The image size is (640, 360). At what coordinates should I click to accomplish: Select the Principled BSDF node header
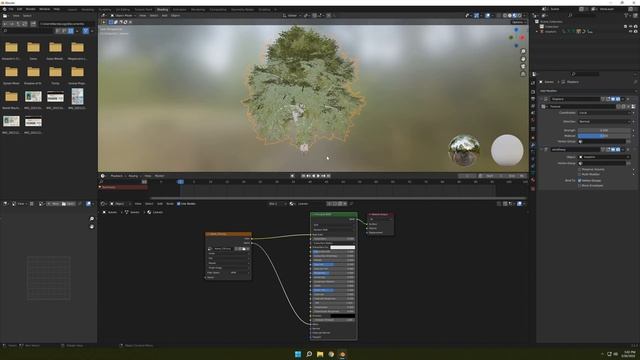pos(333,214)
